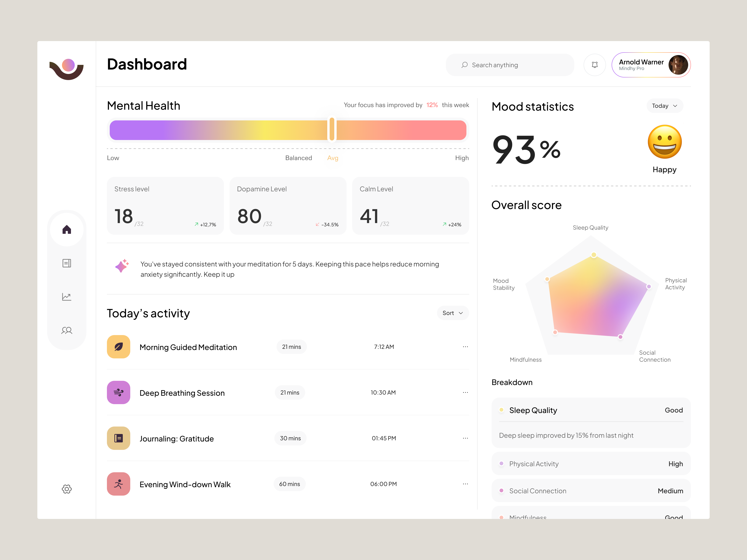747x560 pixels.
Task: Open the Sort dropdown for Today's activity
Action: click(x=453, y=313)
